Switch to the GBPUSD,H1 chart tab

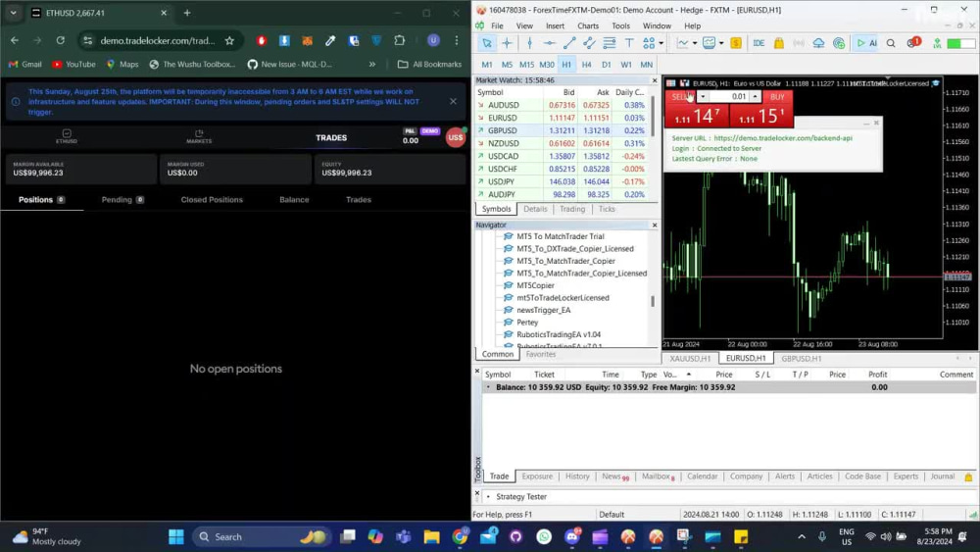tap(802, 359)
